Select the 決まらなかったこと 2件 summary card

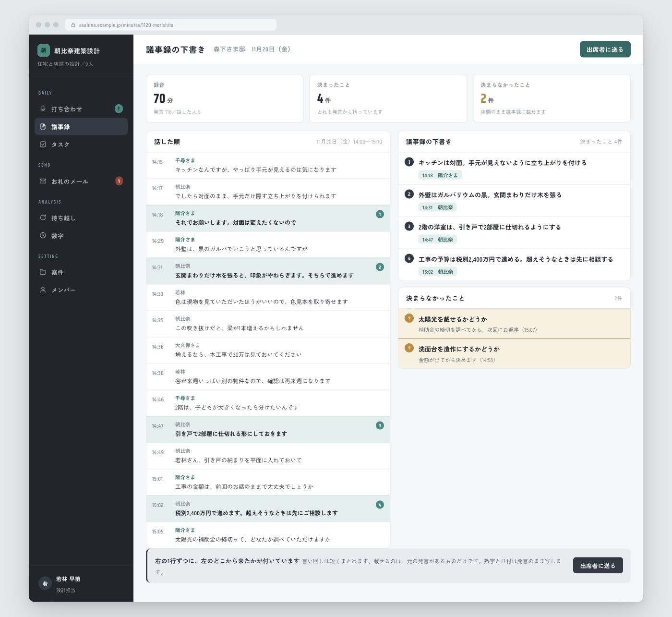point(552,98)
